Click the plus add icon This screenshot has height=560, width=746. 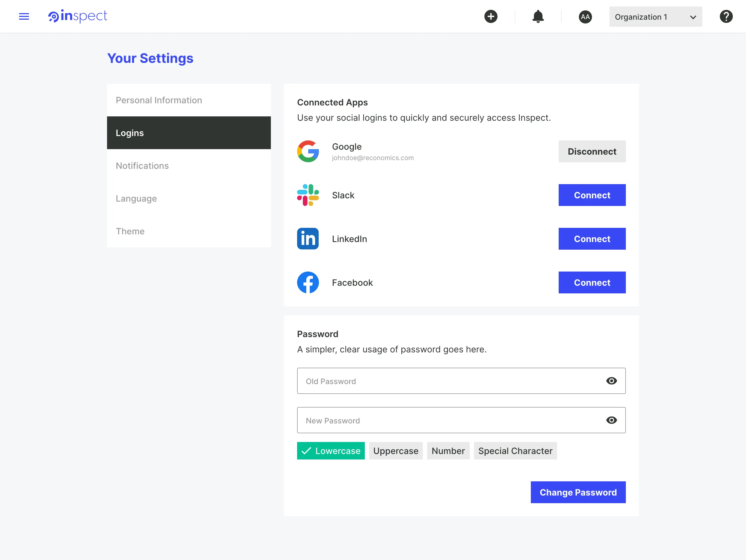pyautogui.click(x=491, y=17)
